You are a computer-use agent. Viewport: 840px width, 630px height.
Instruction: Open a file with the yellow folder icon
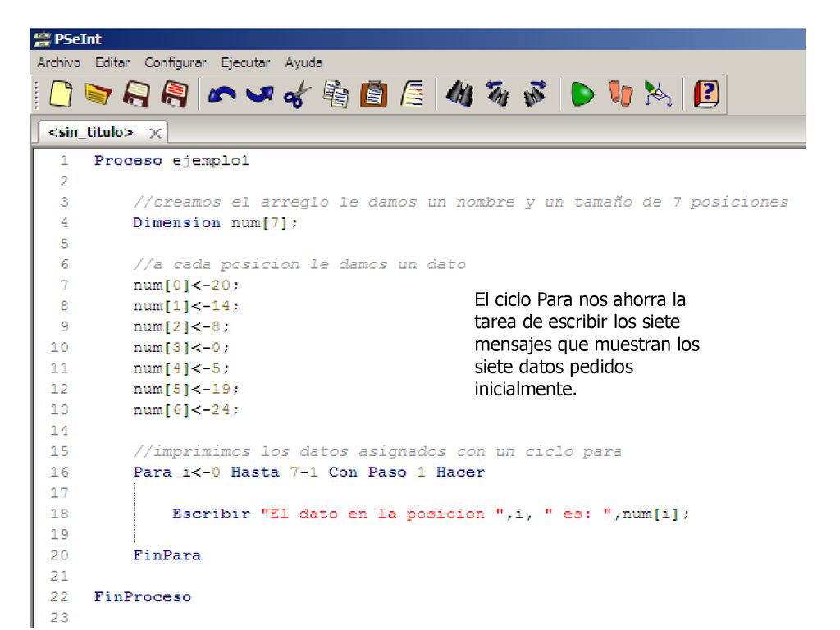pos(98,94)
